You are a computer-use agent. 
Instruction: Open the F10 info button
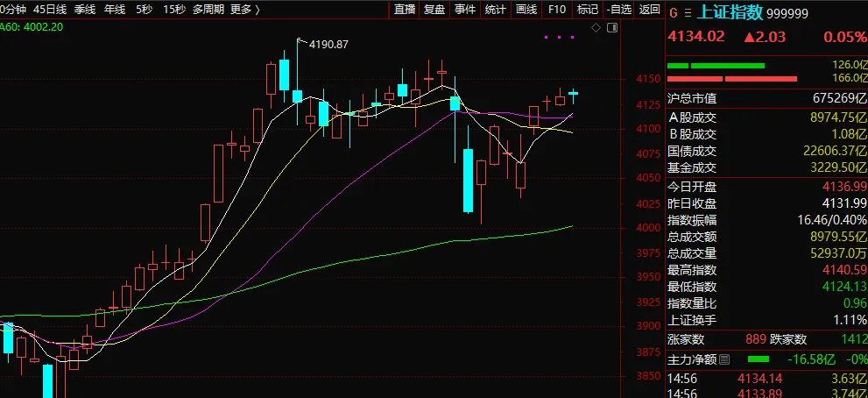[557, 10]
